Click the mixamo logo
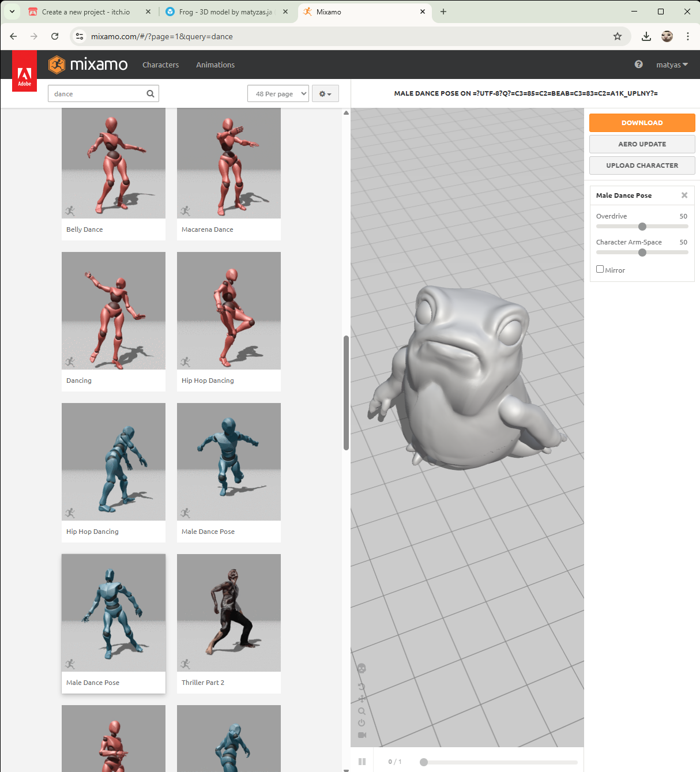The width and height of the screenshot is (700, 772). coord(88,65)
